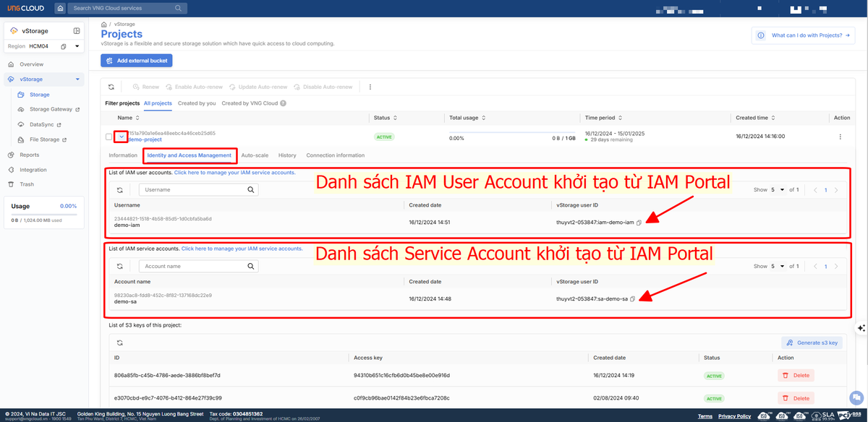Collapse the vStorage sidebar menu group
868x422 pixels.
77,79
